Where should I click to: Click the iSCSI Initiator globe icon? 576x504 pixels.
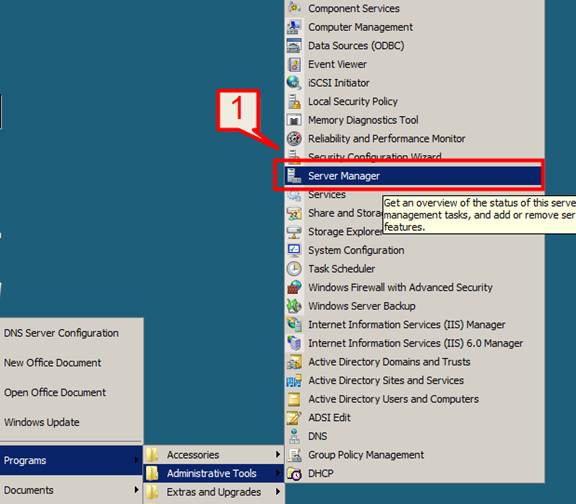[x=294, y=83]
